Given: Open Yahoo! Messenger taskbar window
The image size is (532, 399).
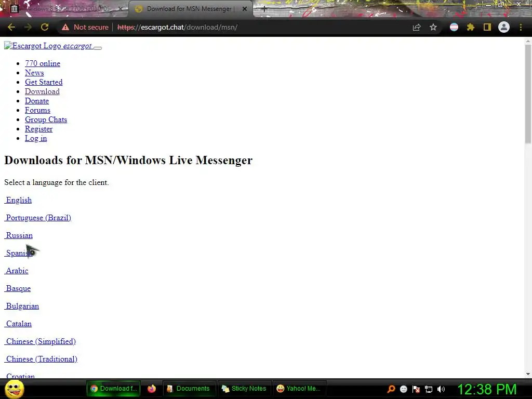Looking at the screenshot, I should click(x=299, y=389).
